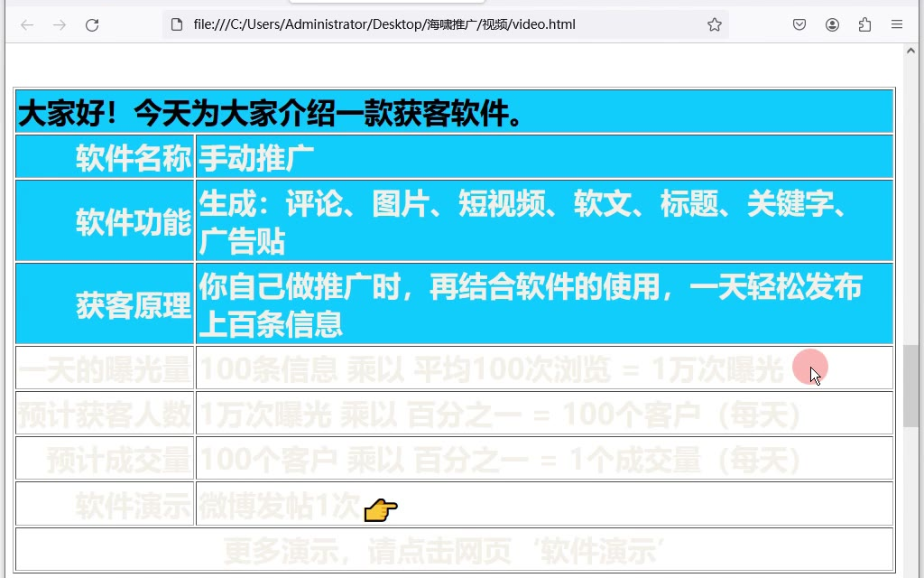924x578 pixels.
Task: Click the label 获客原理
Action: pos(134,305)
